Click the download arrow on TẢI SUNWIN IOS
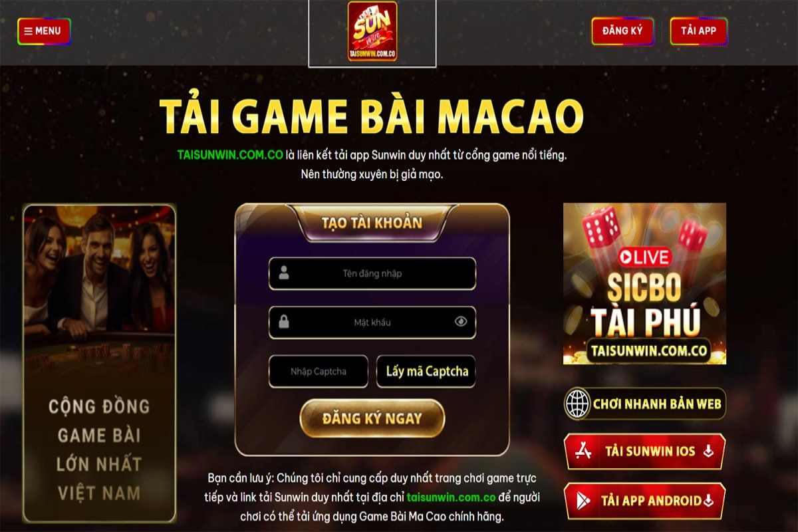Screen dimensions: 798x532 tap(708, 452)
